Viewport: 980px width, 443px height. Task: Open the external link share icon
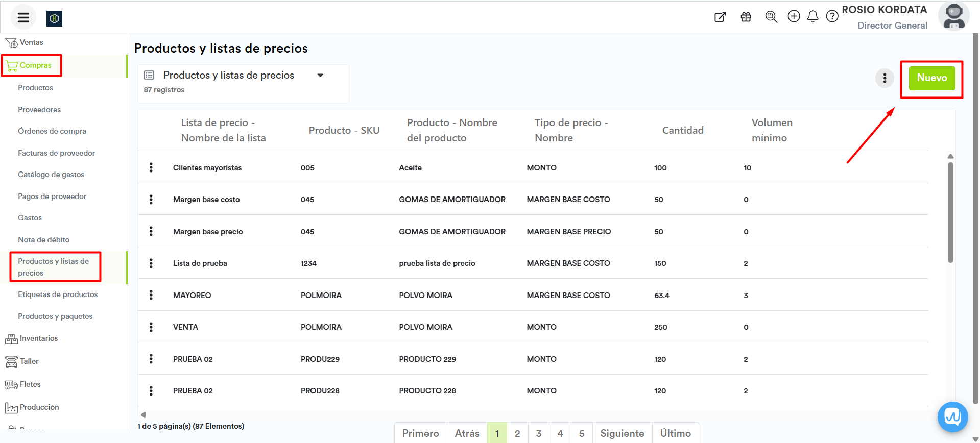(x=720, y=17)
